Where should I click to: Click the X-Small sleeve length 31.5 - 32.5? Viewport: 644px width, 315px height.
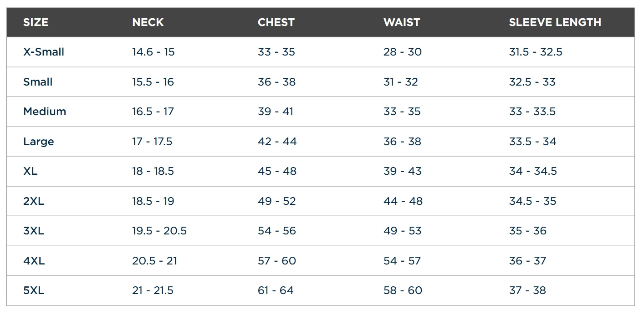(x=536, y=52)
